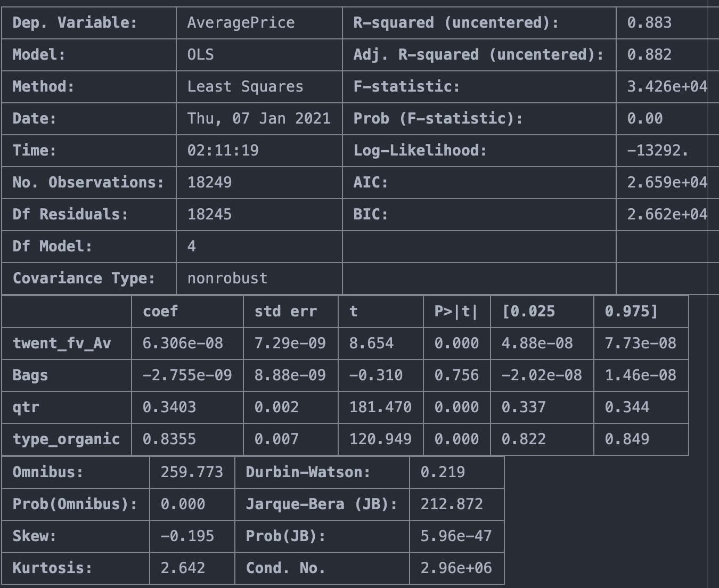This screenshot has width=719, height=588.
Task: Click the F-statistic value 3.426e+04
Action: tap(667, 87)
